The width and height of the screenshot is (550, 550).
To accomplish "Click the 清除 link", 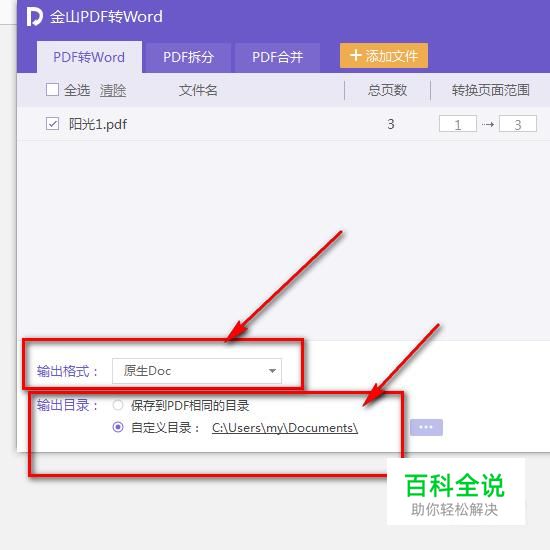I will 113,90.
